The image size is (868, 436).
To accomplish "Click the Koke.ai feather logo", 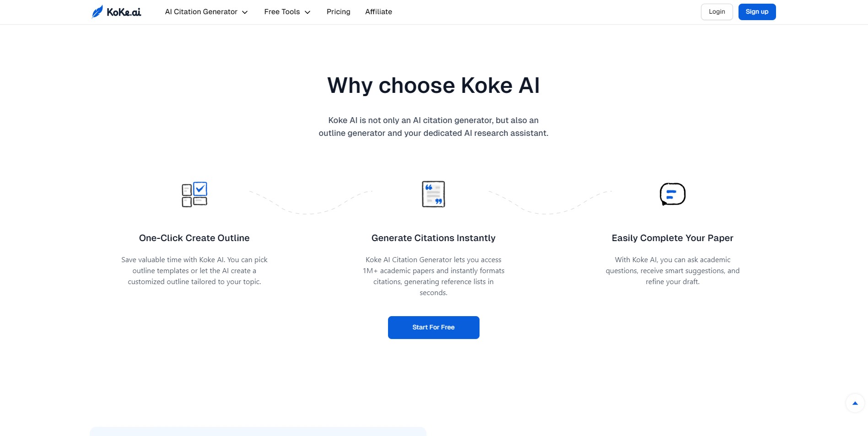I will (97, 12).
